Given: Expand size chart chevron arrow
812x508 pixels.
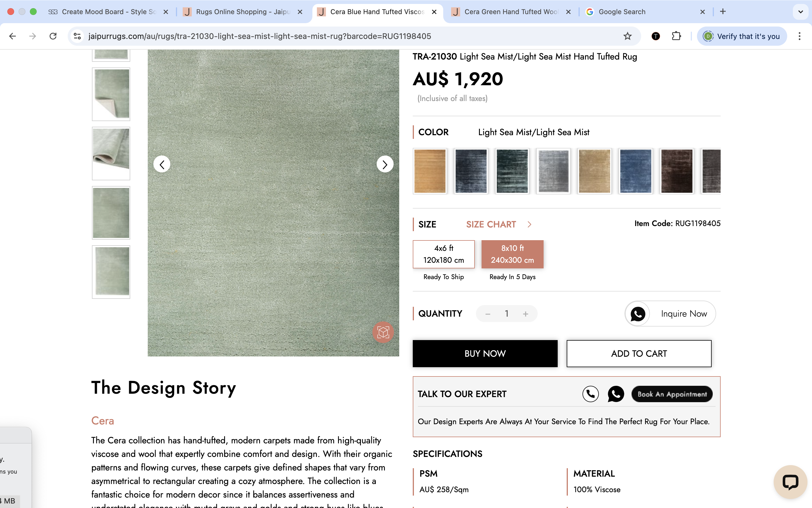Looking at the screenshot, I should 529,224.
